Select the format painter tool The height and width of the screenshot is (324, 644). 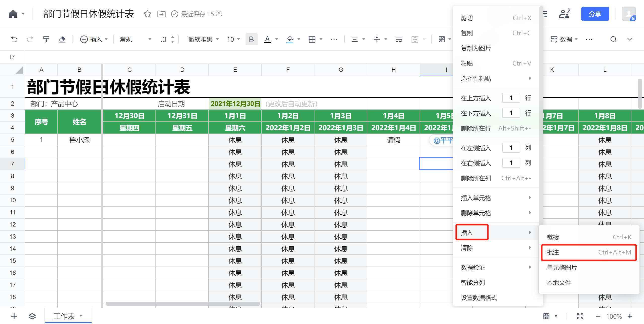46,39
